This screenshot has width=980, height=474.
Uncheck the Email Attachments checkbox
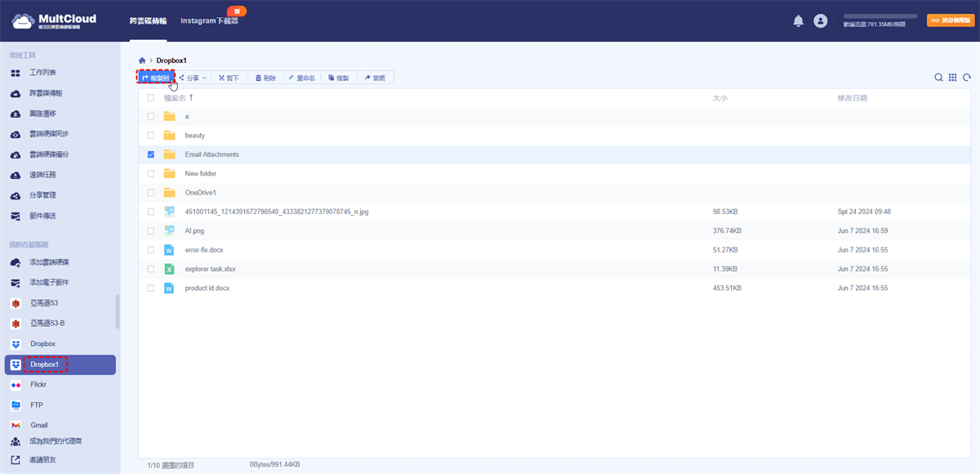151,154
